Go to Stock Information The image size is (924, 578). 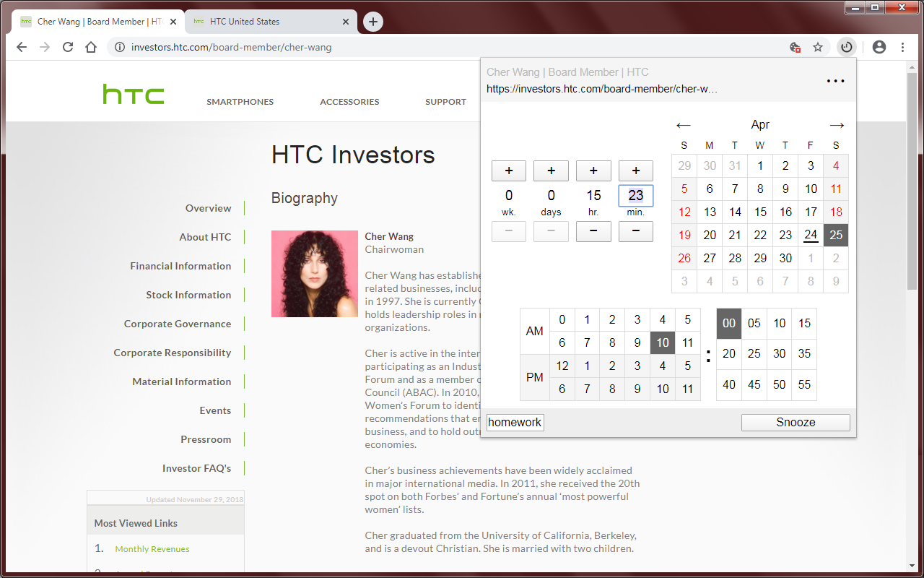pos(188,295)
